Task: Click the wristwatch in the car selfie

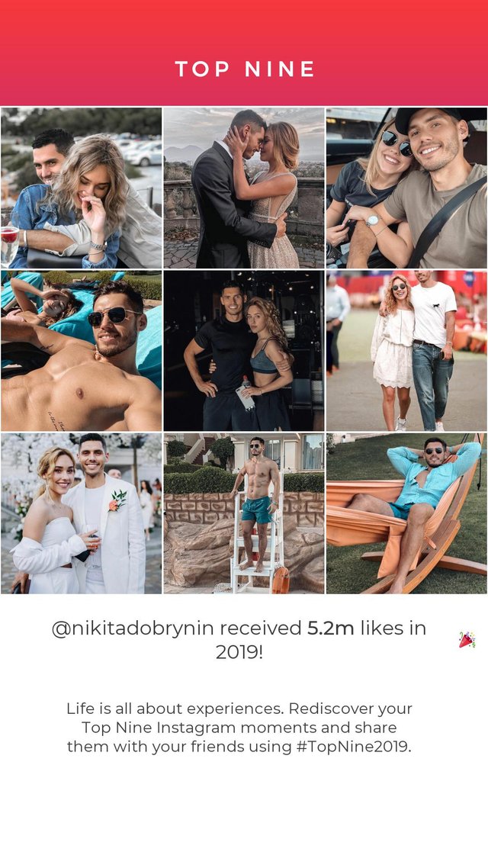Action: coord(374,220)
